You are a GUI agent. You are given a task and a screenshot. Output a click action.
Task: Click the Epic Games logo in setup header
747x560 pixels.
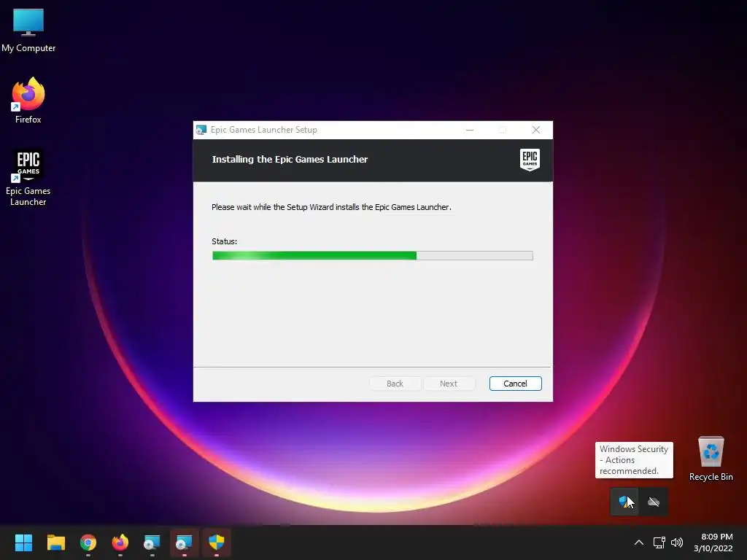[x=530, y=160]
